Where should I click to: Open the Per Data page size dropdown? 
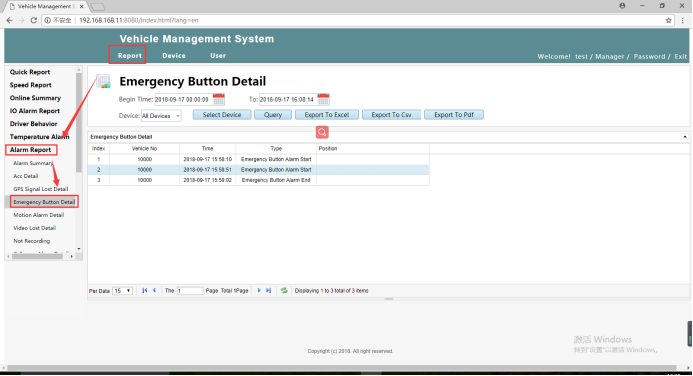[x=122, y=291]
